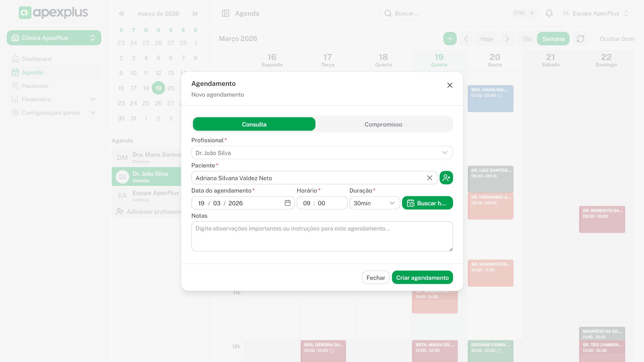Click the refresh agenda icon

pyautogui.click(x=580, y=39)
